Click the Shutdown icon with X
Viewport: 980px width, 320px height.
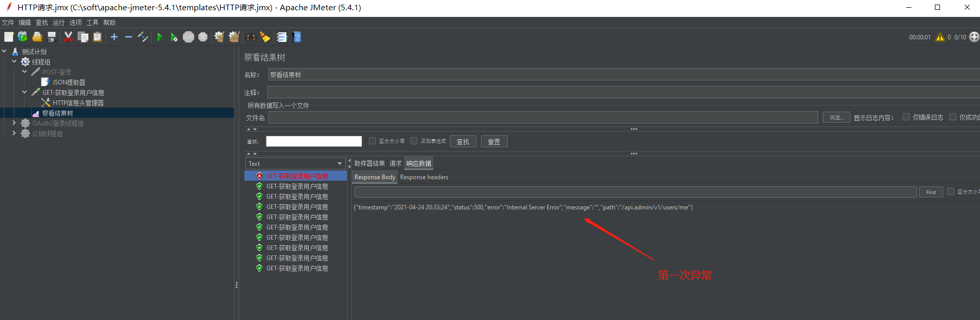tap(203, 37)
